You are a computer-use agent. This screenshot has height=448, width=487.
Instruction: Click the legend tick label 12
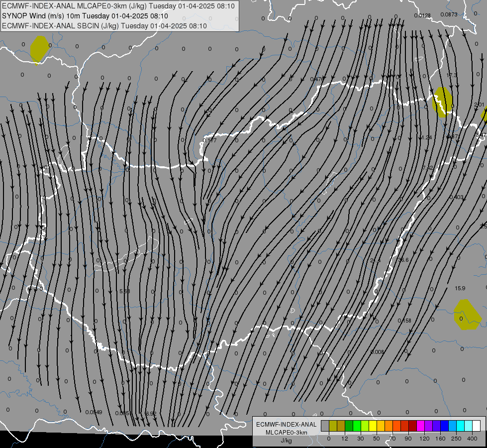(x=344, y=439)
